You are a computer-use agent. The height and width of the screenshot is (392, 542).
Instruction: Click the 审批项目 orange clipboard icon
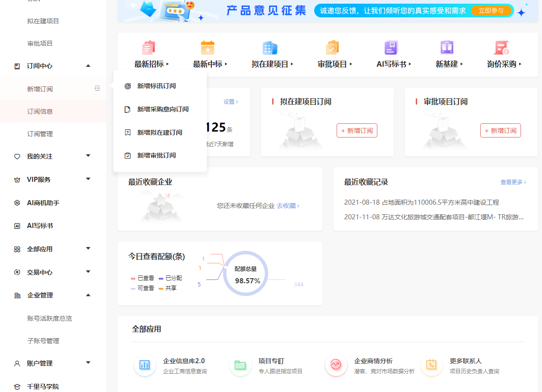(x=332, y=48)
